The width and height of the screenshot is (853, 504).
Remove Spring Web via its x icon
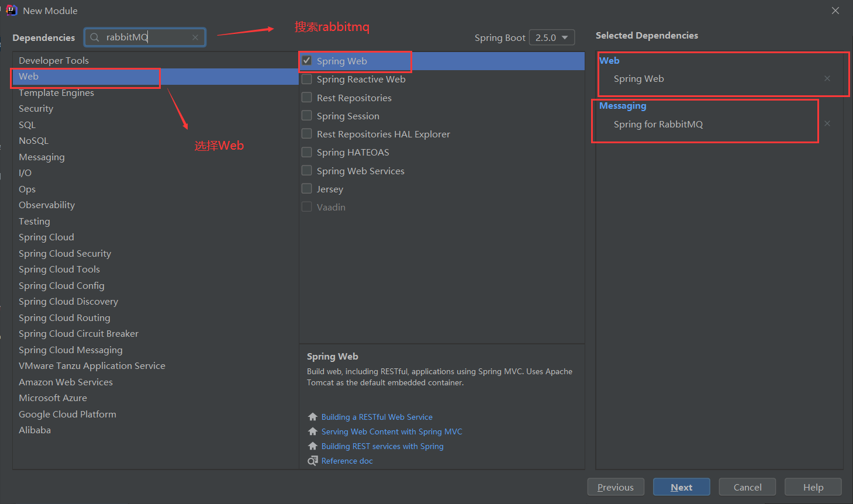click(827, 78)
